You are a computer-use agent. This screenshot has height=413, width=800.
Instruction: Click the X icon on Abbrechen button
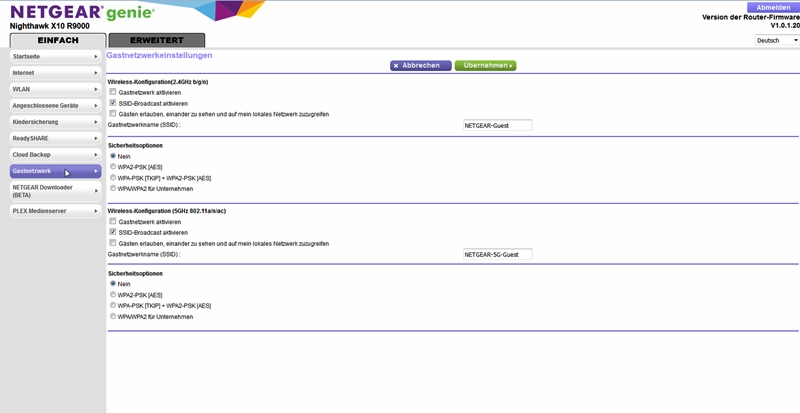click(x=396, y=65)
